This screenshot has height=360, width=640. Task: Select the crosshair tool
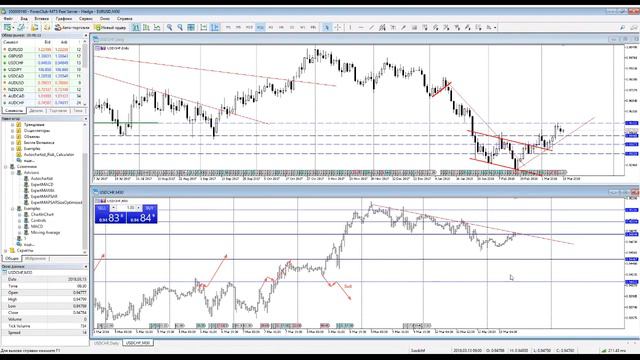point(338,27)
